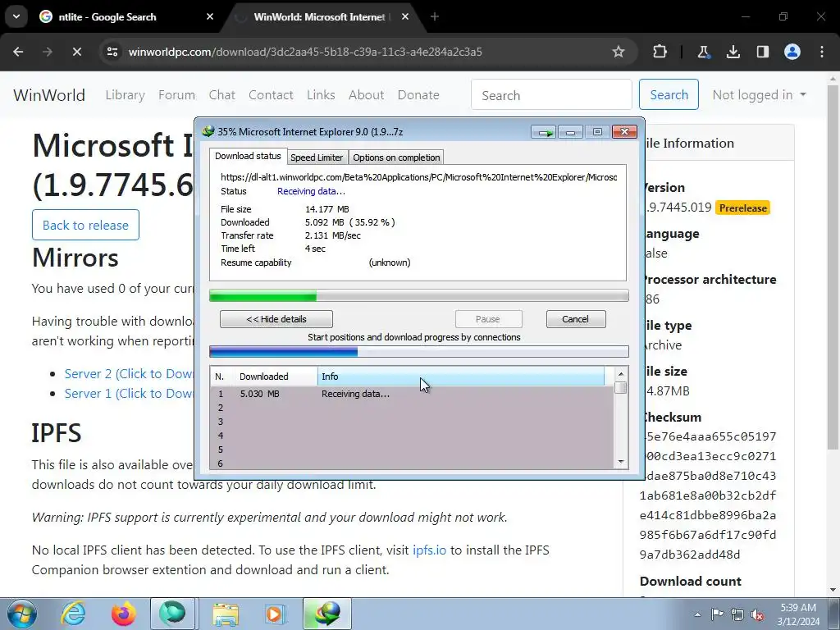Screen dimensions: 840x630
Task: Open Library in WinWorld navigation
Action: click(126, 95)
